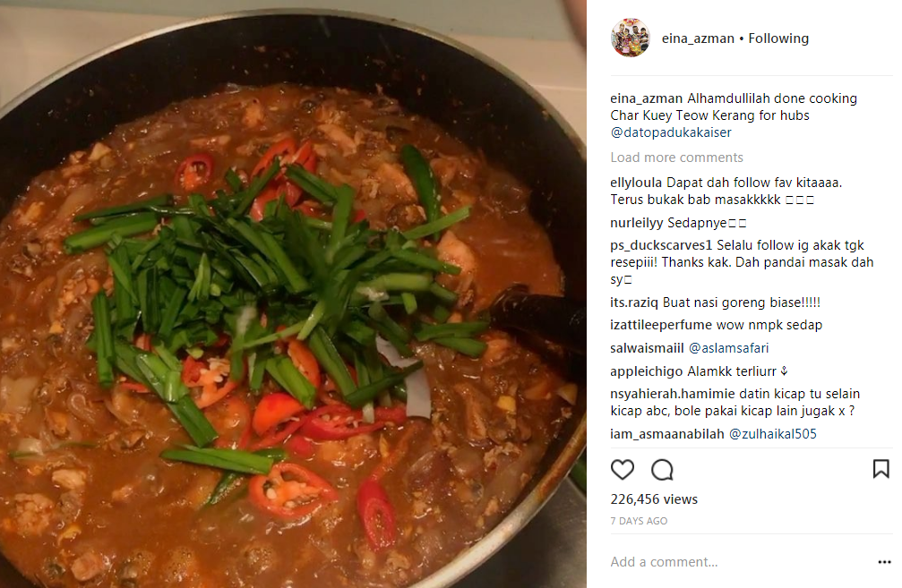Play the cooking video in the pan image

[x=294, y=294]
